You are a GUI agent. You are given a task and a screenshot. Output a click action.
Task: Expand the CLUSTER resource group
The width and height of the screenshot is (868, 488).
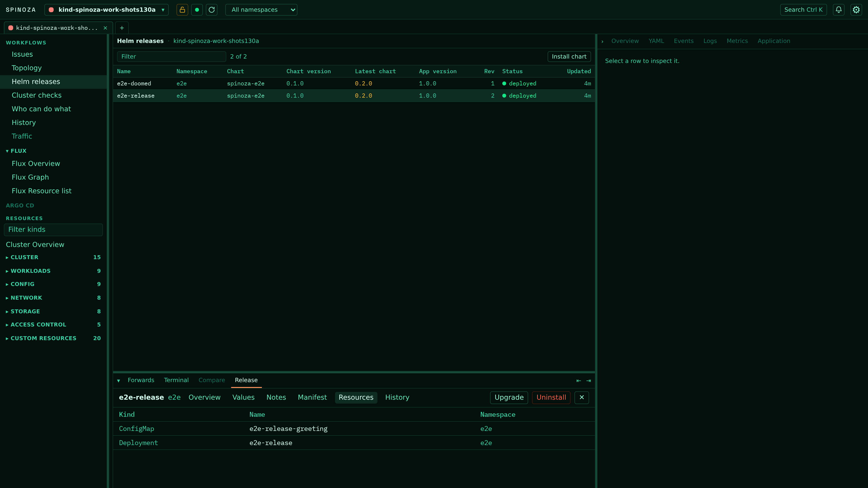pyautogui.click(x=53, y=257)
